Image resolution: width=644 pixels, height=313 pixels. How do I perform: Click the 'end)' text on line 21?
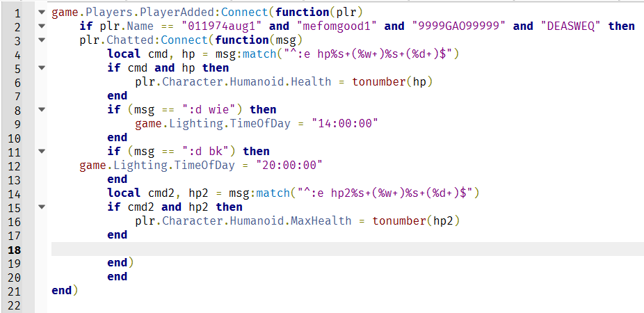point(65,291)
